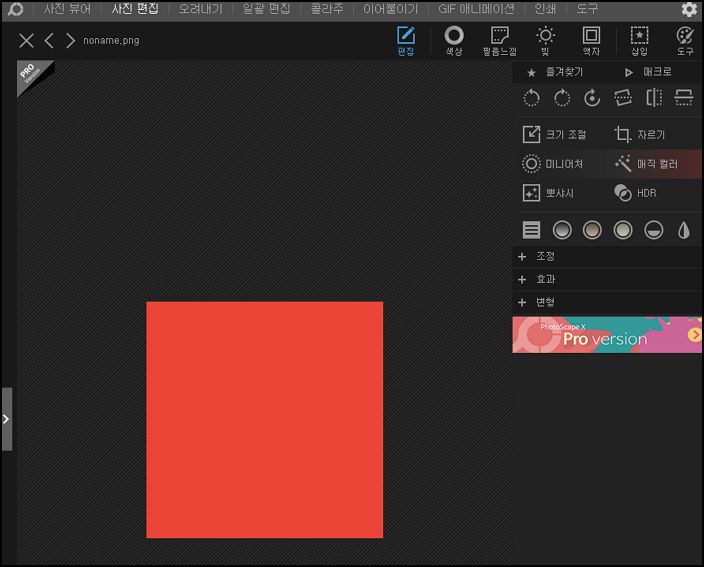
Task: Apply the HDR effect
Action: 635,193
